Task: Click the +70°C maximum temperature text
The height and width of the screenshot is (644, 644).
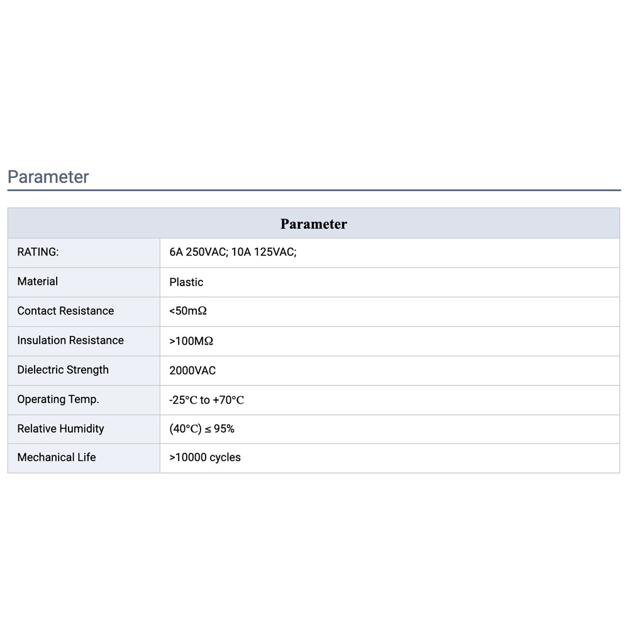Action: point(228,400)
